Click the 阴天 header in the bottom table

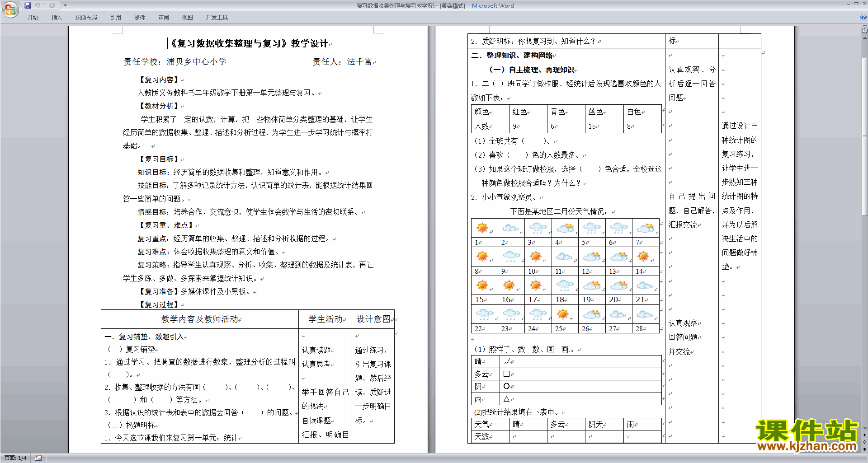coord(595,424)
